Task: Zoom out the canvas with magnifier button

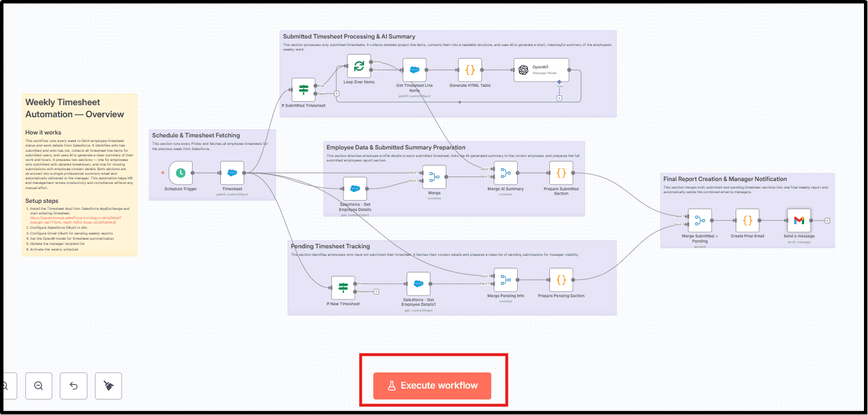Action: (x=39, y=386)
